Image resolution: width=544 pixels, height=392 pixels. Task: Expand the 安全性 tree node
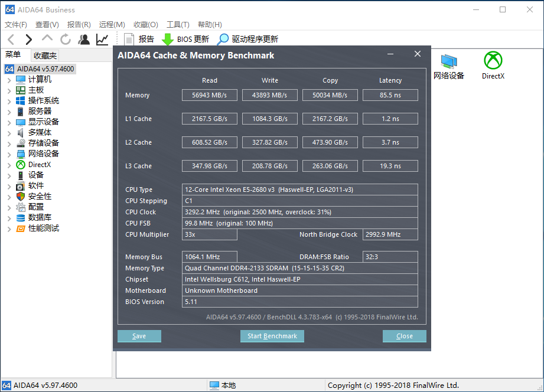point(9,197)
